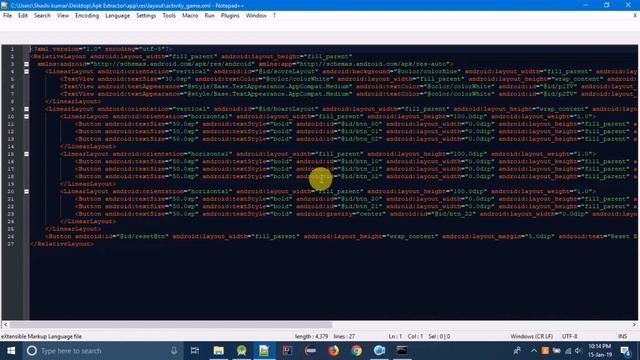Image resolution: width=640 pixels, height=360 pixels.
Task: Open Command Prompt from the taskbar
Action: click(402, 351)
